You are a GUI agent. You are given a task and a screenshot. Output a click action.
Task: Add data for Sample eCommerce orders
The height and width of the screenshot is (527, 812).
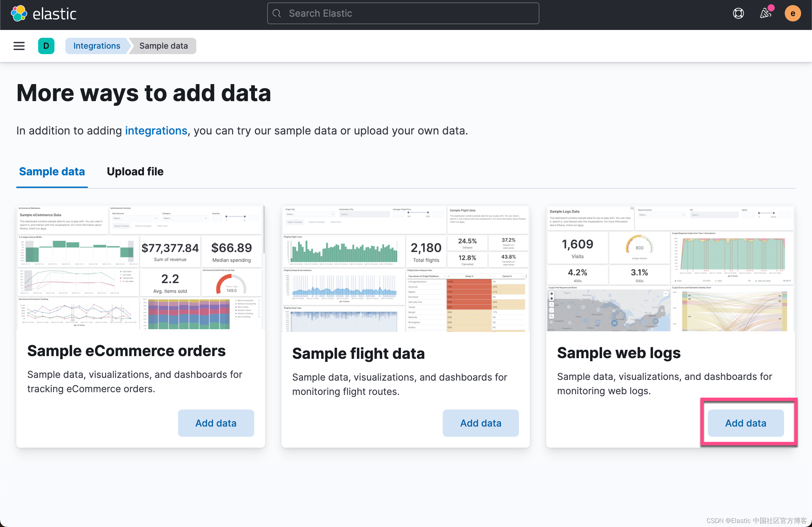tap(216, 423)
